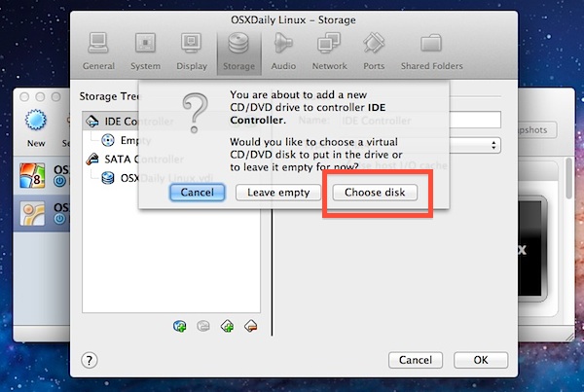
Task: Open Shared Folders settings
Action: [429, 51]
